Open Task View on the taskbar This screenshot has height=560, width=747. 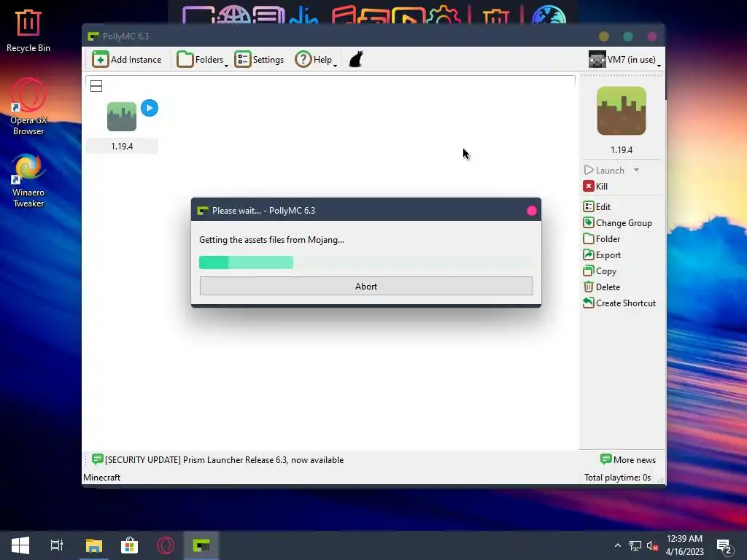(x=57, y=545)
